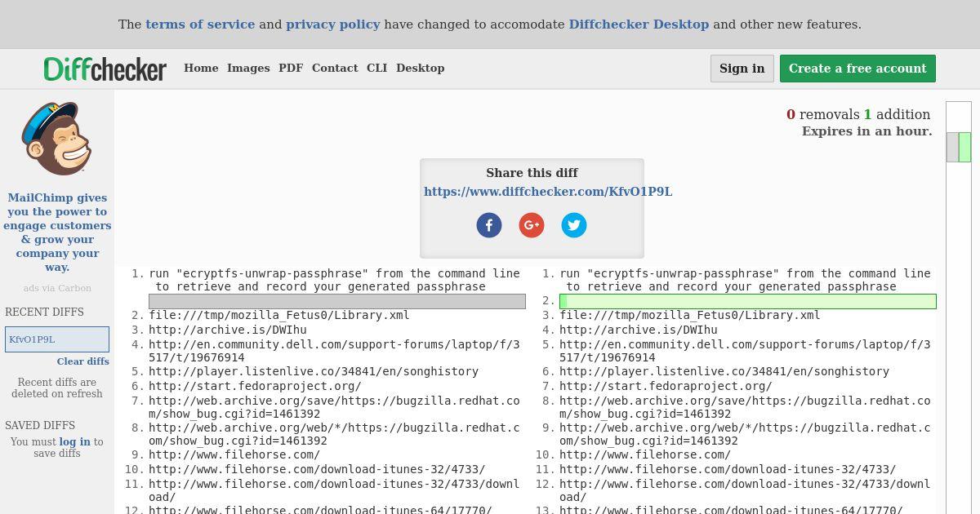The width and height of the screenshot is (980, 514).
Task: Open the Desktop menu item
Action: click(x=421, y=69)
